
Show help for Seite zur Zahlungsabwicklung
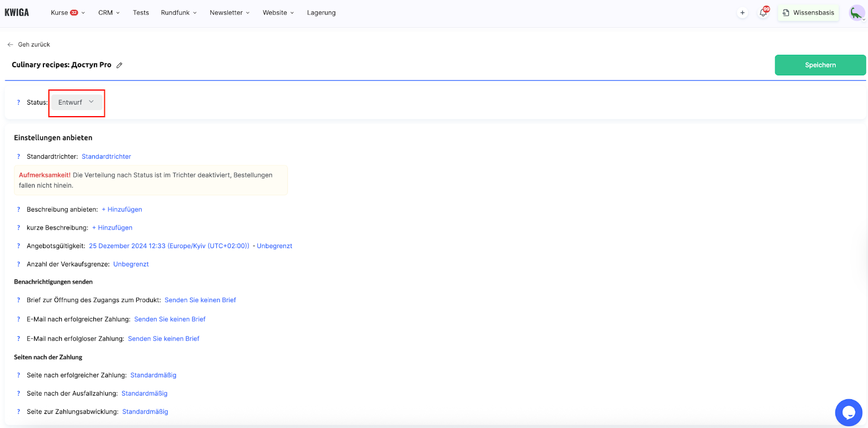point(18,412)
